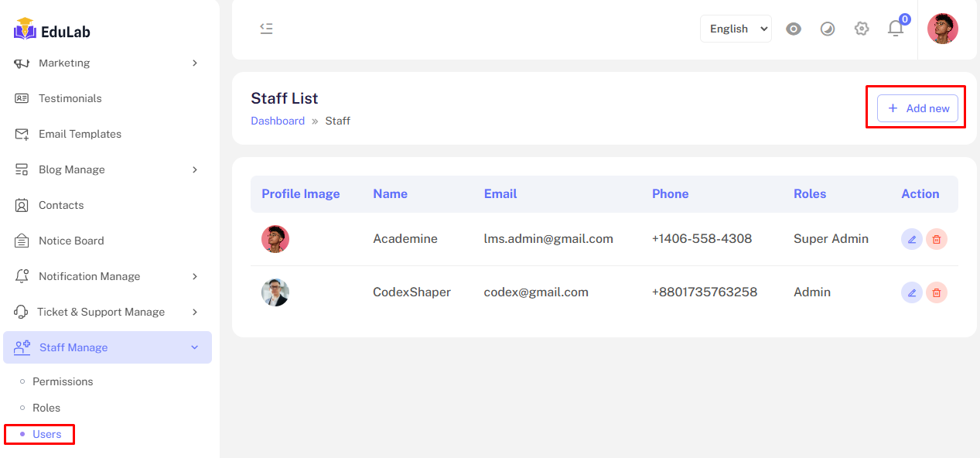Click the Add new button

pyautogui.click(x=917, y=108)
